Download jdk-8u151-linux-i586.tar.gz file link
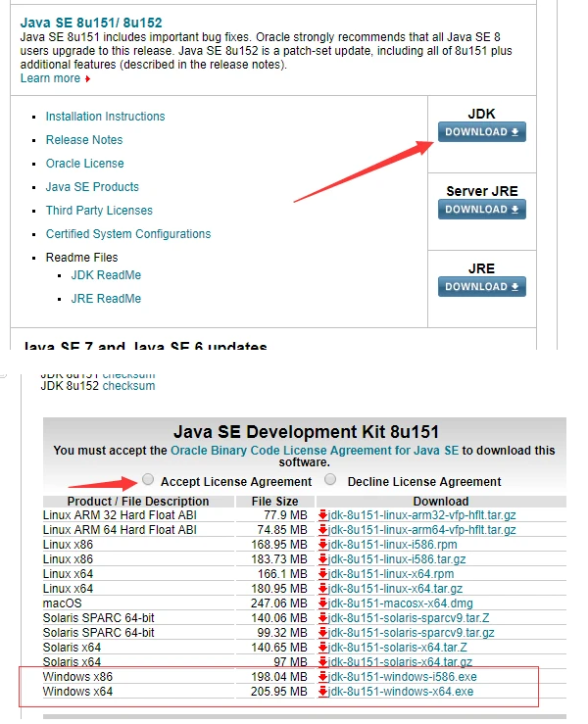This screenshot has width=588, height=724. pyautogui.click(x=397, y=559)
